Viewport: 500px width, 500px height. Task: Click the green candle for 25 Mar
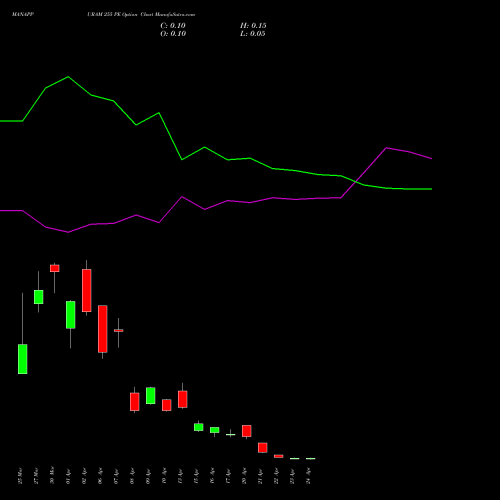[x=23, y=359]
